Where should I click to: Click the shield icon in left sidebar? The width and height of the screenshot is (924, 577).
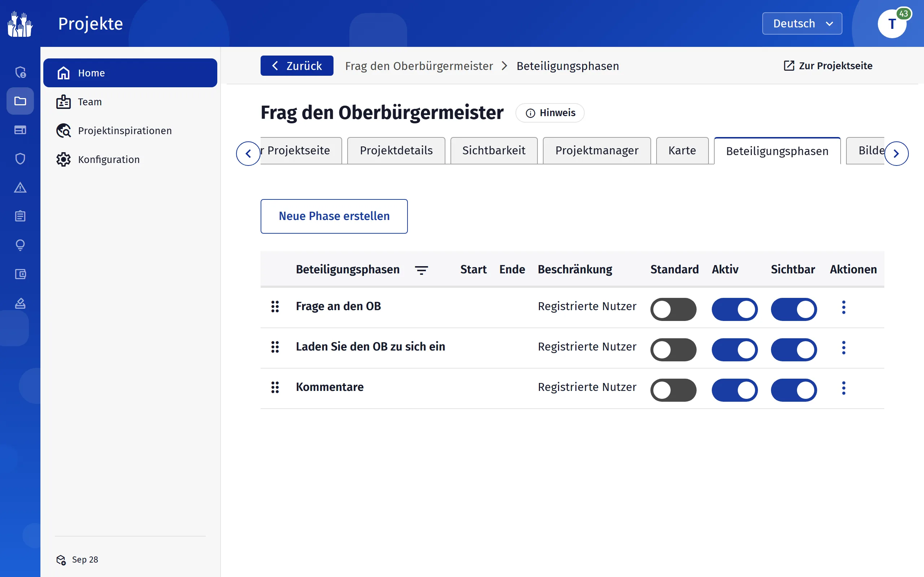pos(20,159)
